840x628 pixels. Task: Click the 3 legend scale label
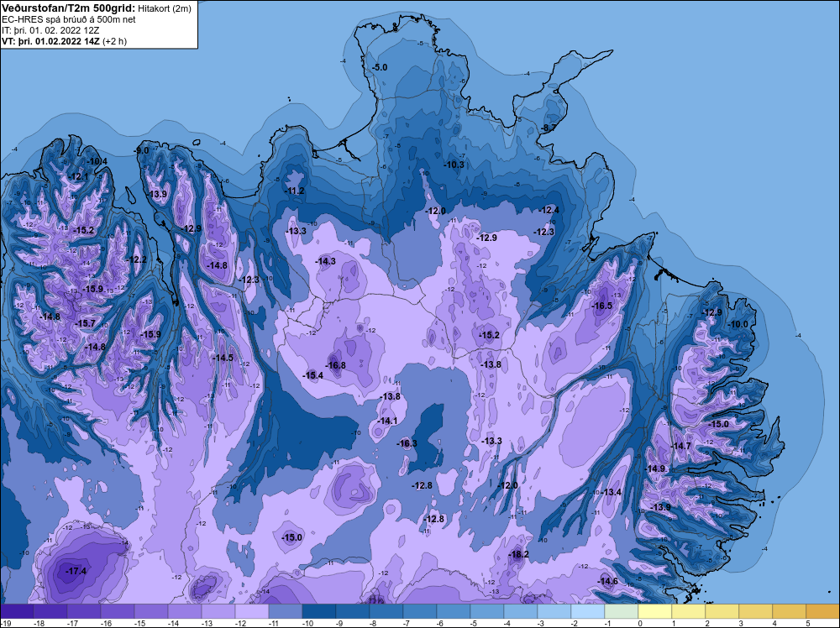tap(740, 623)
